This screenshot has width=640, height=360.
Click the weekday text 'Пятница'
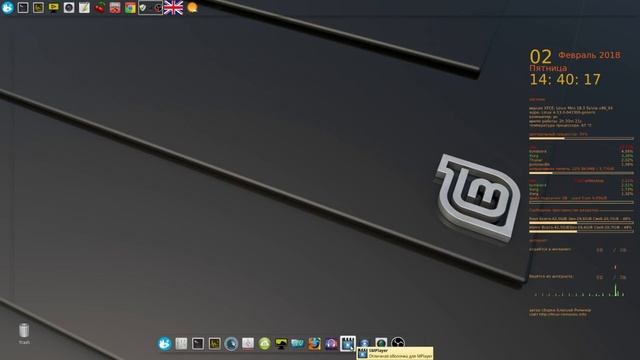[x=548, y=68]
